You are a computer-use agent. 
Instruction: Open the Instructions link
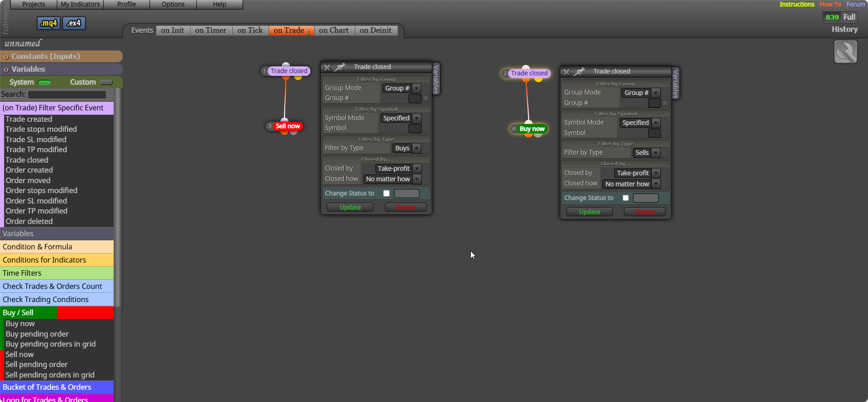(x=797, y=4)
